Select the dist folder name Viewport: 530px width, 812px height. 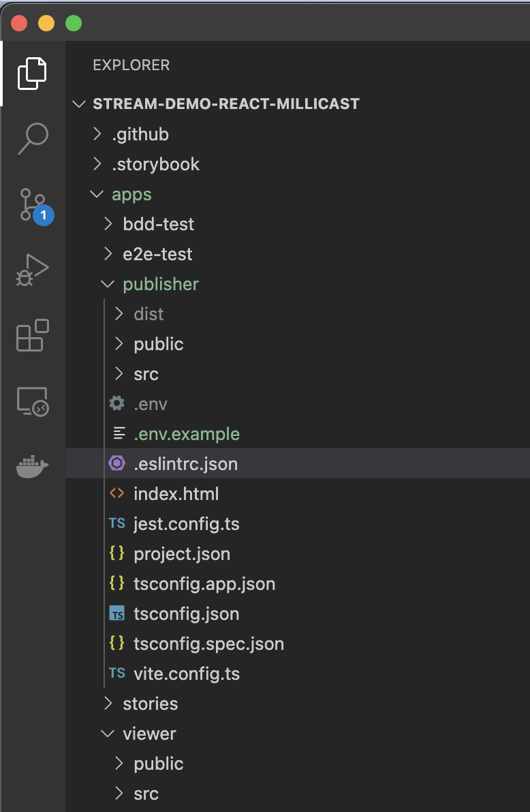(x=149, y=314)
